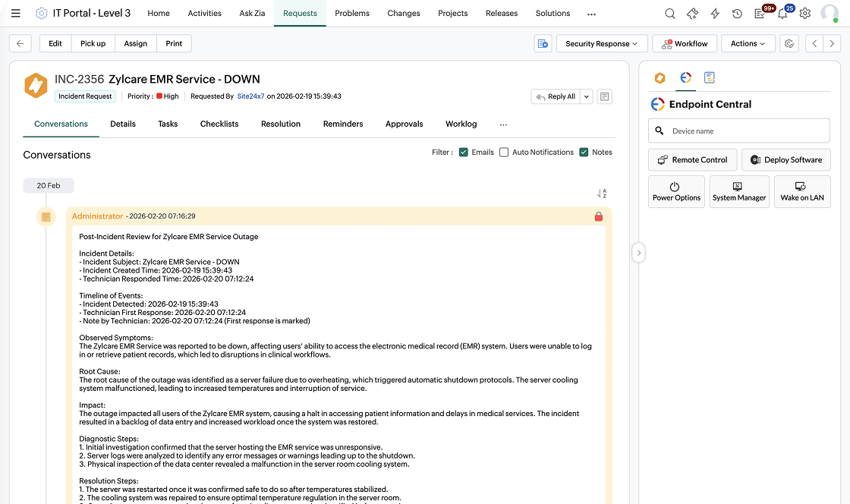Click the Power Options button
This screenshot has height=504, width=850.
click(x=676, y=191)
